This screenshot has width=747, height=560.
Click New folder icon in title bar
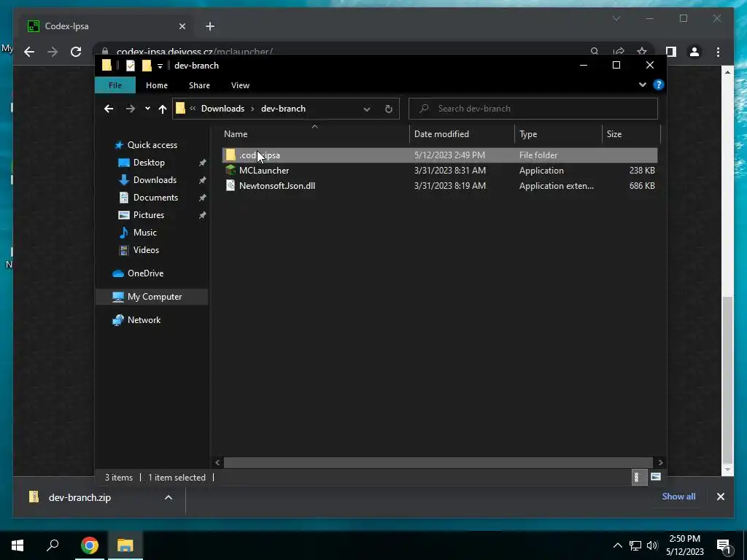[x=147, y=66]
